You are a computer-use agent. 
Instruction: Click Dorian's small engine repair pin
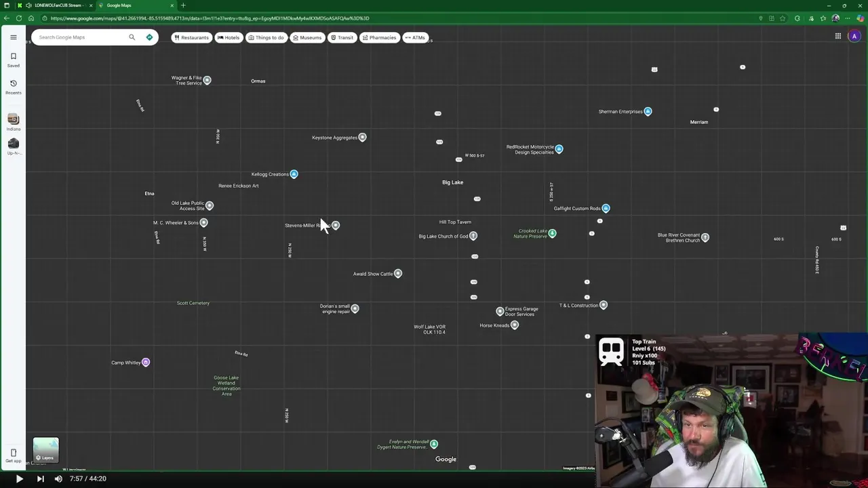click(355, 308)
